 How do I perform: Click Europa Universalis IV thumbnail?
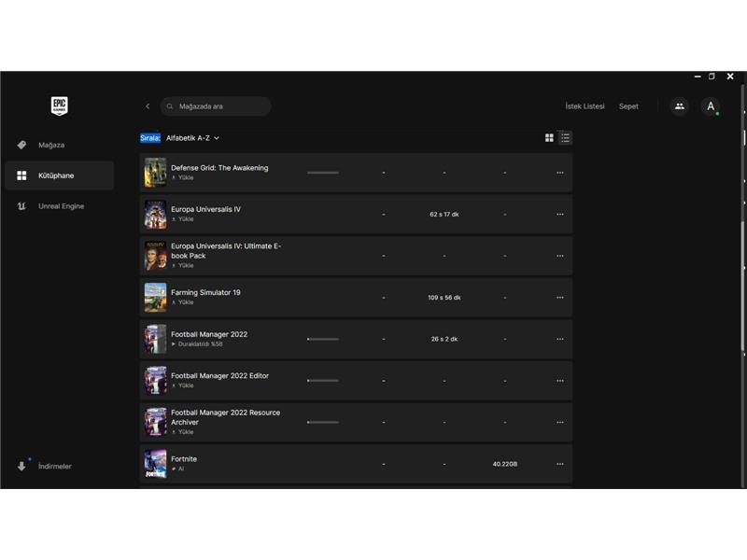click(x=155, y=215)
